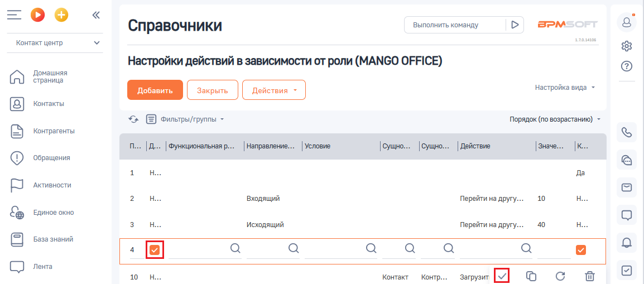Click the Да value in row 1

coord(580,173)
